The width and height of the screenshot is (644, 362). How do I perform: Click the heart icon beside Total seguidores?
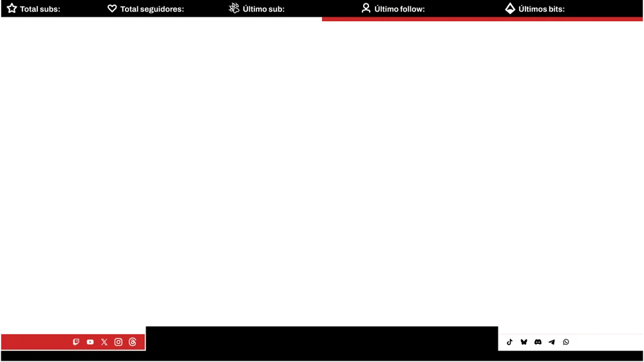click(112, 8)
